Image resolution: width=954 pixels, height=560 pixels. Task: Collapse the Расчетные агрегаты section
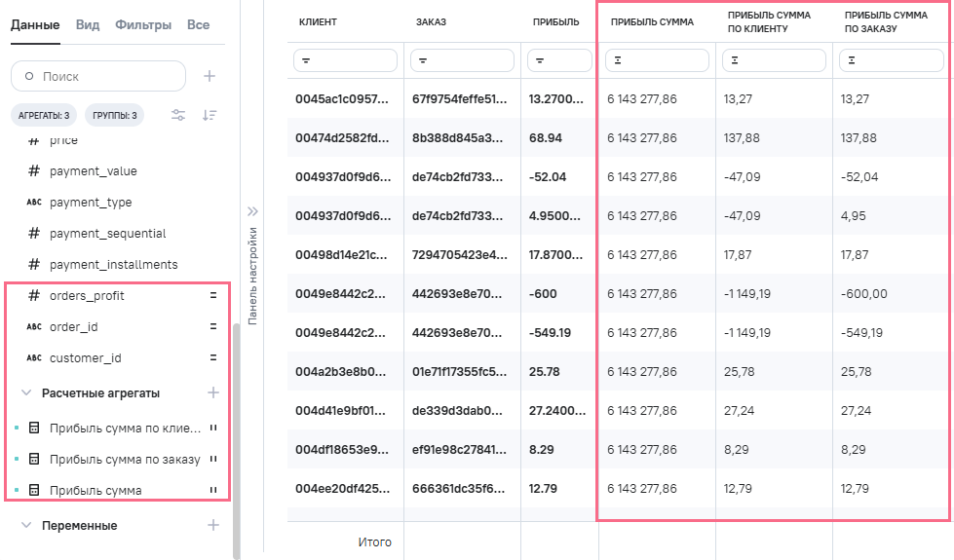(x=26, y=392)
